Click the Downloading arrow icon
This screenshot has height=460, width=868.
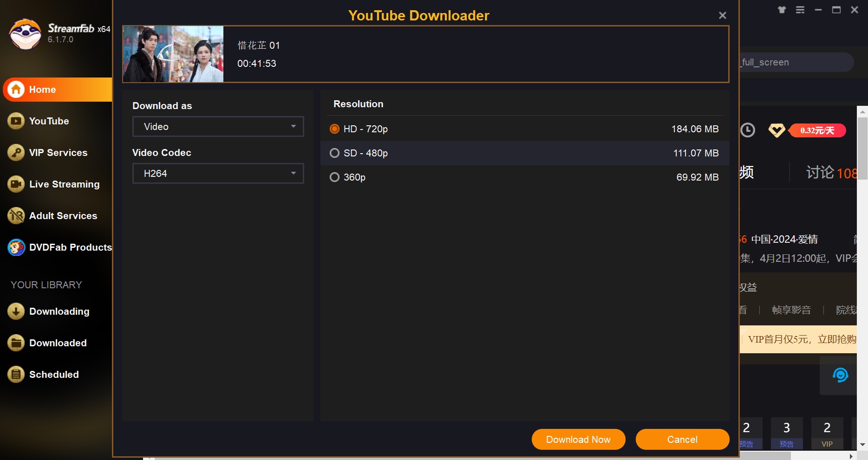(x=16, y=311)
